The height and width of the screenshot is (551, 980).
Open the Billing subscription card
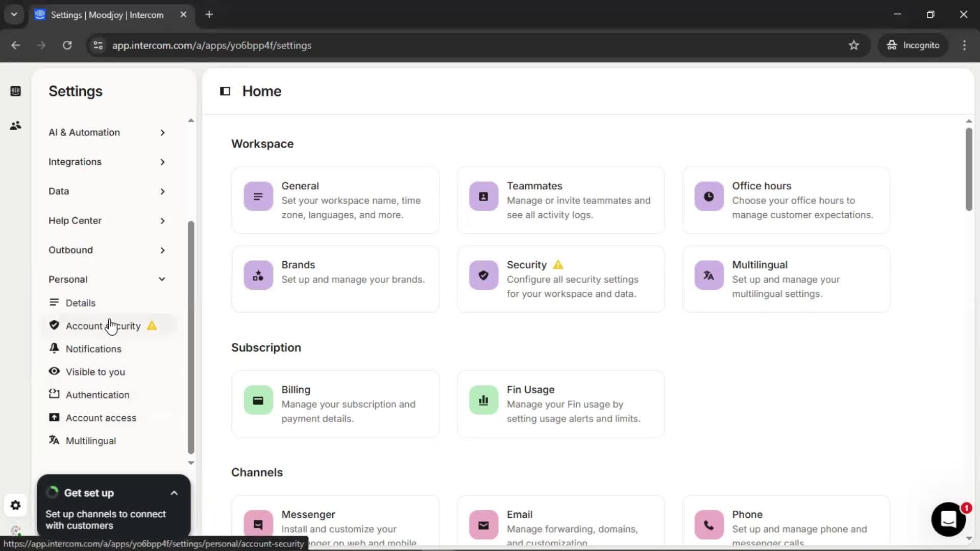click(335, 404)
